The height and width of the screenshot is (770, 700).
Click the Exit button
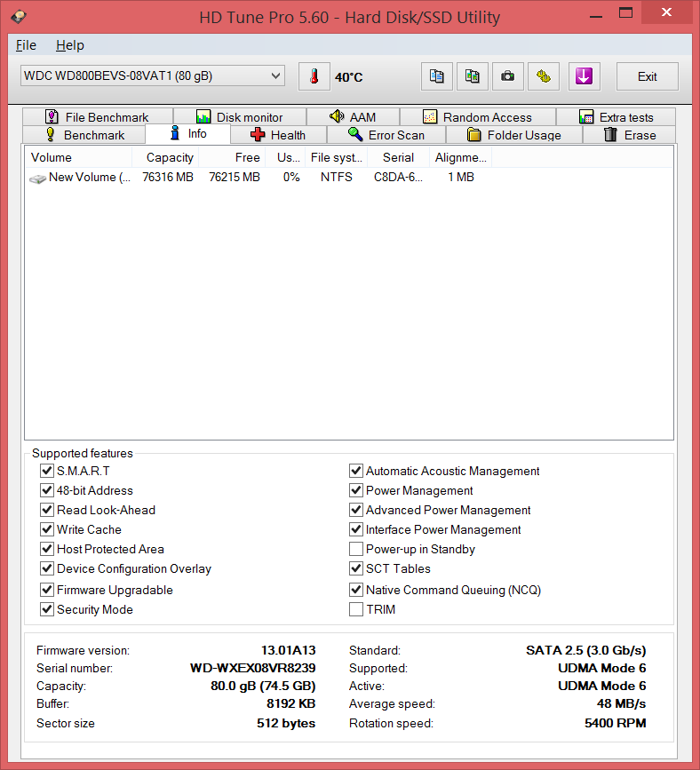point(648,76)
